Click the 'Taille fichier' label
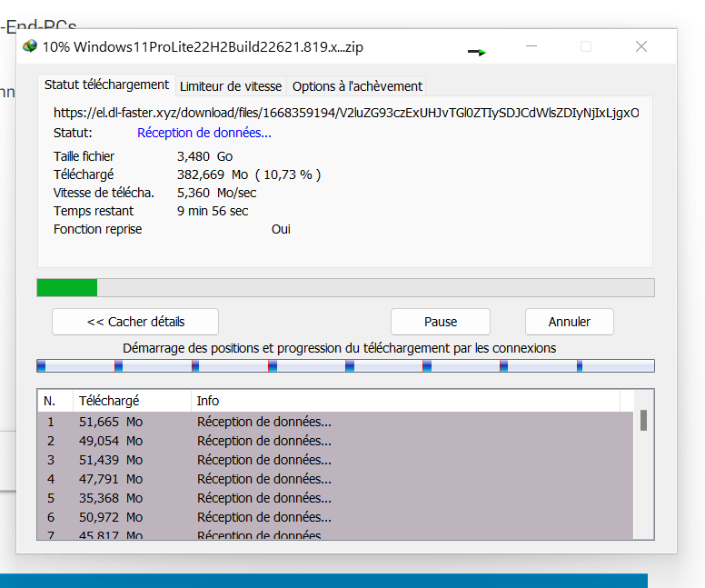Image resolution: width=705 pixels, height=588 pixels. 84,156
